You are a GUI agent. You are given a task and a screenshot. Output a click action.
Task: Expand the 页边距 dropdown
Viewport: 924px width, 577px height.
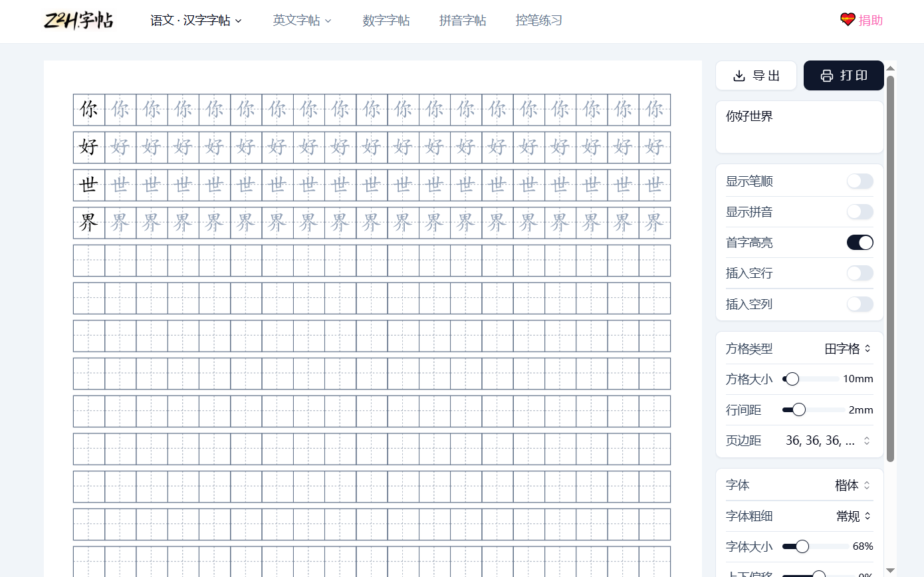(x=828, y=441)
